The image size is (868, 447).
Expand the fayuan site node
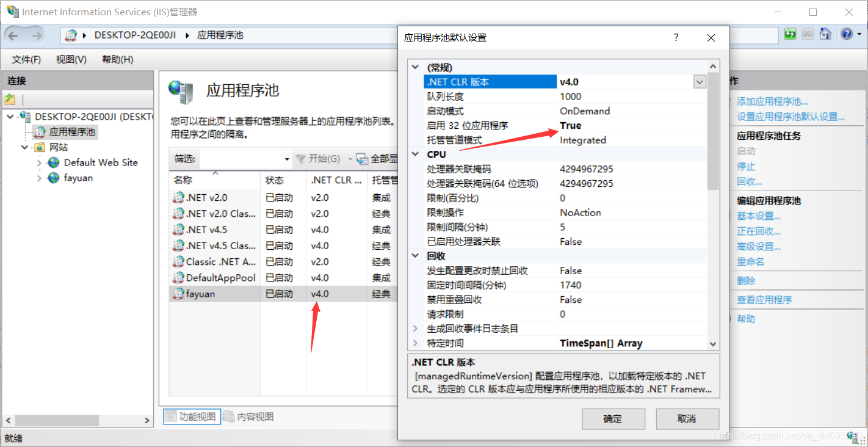pyautogui.click(x=39, y=178)
